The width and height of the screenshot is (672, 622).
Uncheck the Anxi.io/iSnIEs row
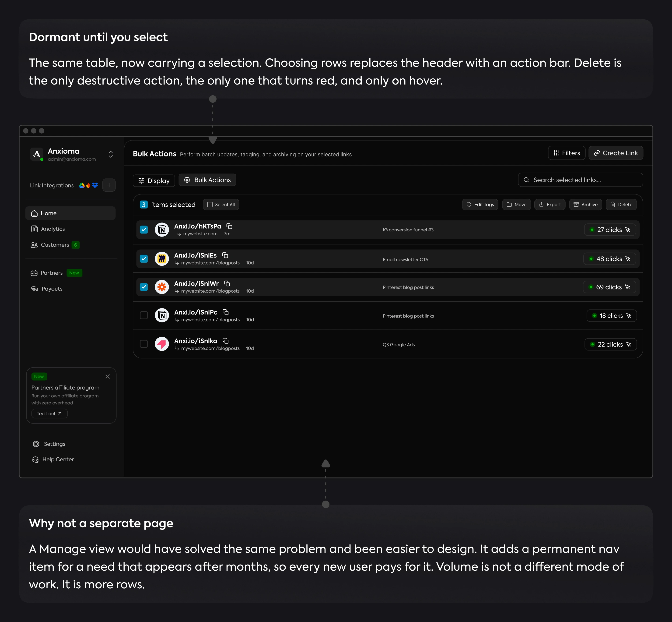(x=144, y=258)
